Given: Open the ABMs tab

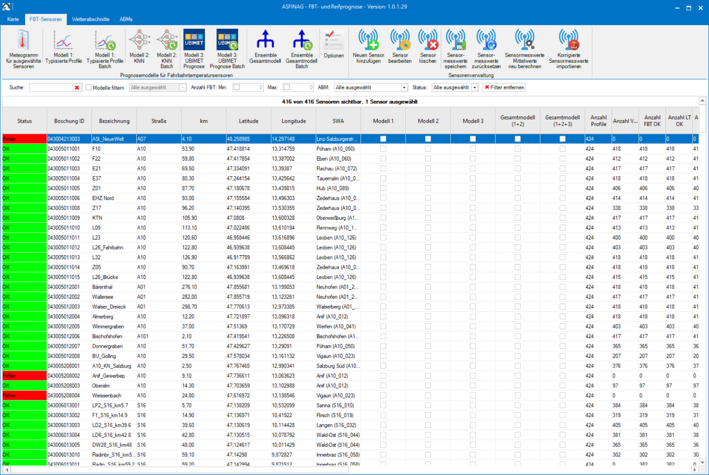Looking at the screenshot, I should [126, 19].
